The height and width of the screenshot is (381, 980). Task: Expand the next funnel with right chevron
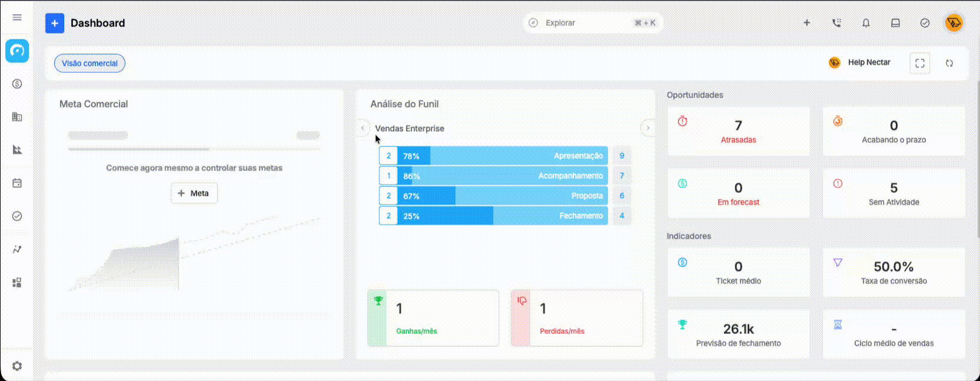tap(648, 128)
